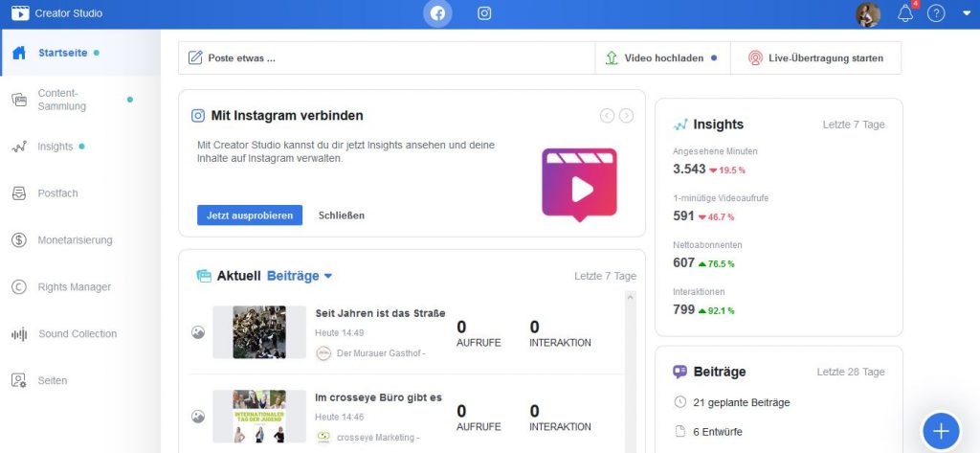
Task: Click the Rights Manager copyright icon
Action: coord(19,287)
